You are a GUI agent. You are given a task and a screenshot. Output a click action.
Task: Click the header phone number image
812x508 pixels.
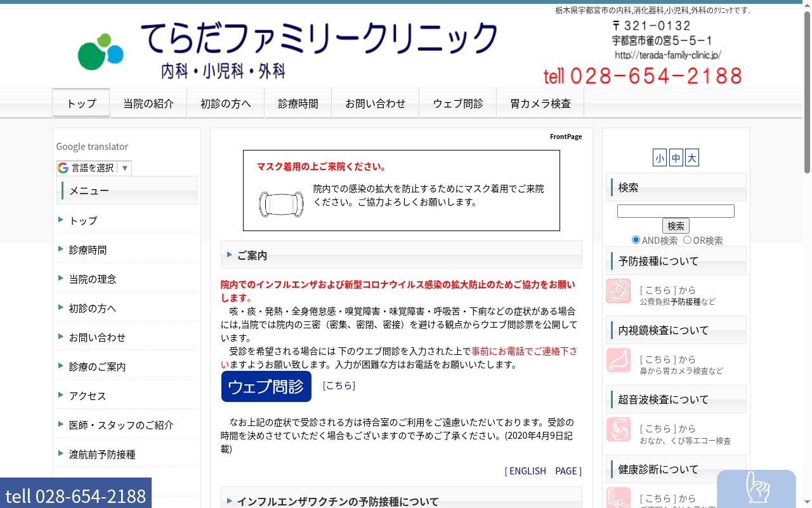pos(642,76)
